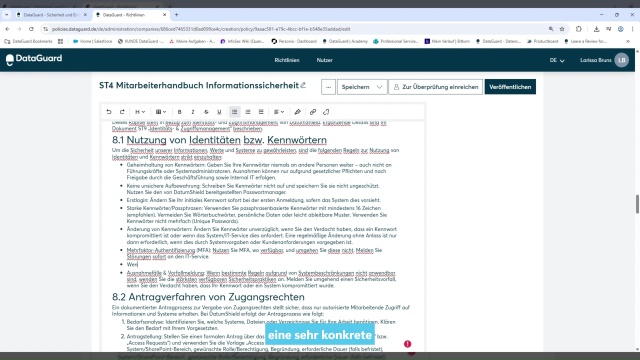The width and height of the screenshot is (640, 360).
Task: Open the heading style dropdown
Action: [x=140, y=112]
